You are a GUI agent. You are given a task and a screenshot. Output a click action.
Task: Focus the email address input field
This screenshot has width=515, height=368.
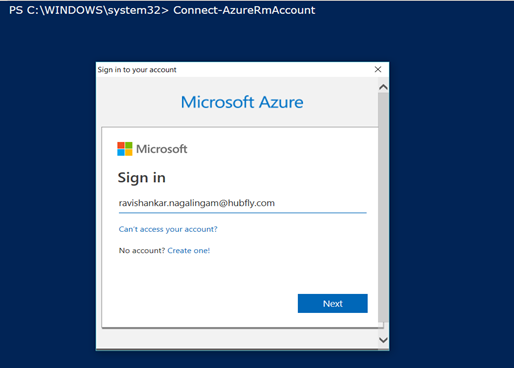coord(242,203)
